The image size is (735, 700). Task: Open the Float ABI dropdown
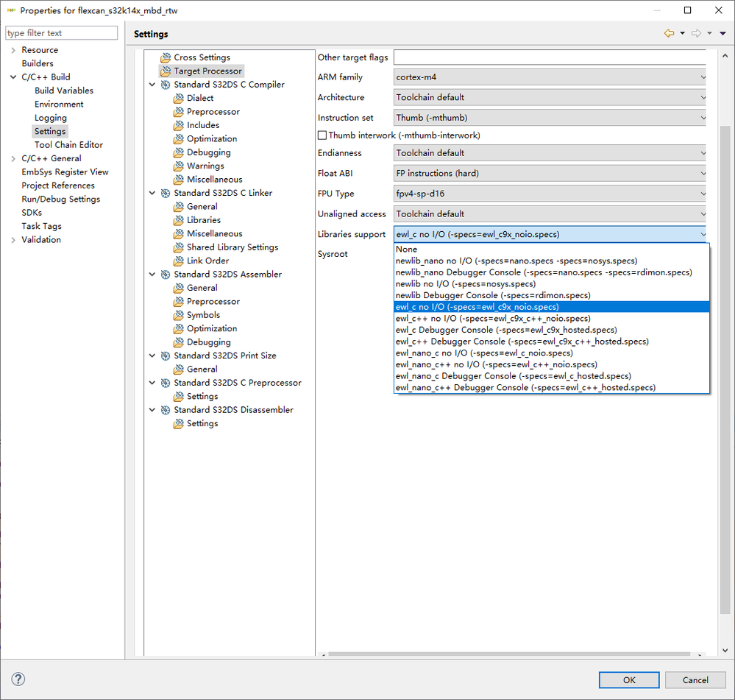click(550, 174)
